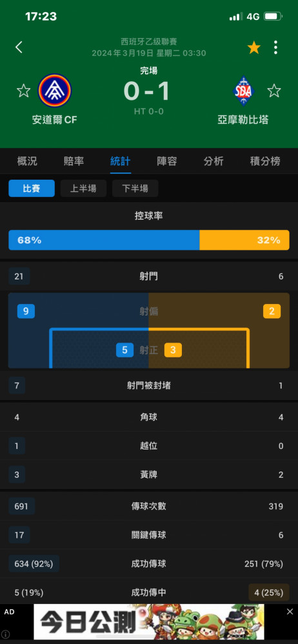This screenshot has width=298, height=644.
Task: Switch to the 賠率 tab
Action: click(74, 161)
